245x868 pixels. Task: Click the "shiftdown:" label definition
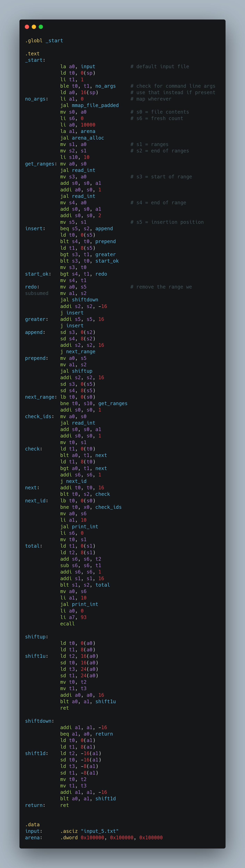(x=40, y=721)
